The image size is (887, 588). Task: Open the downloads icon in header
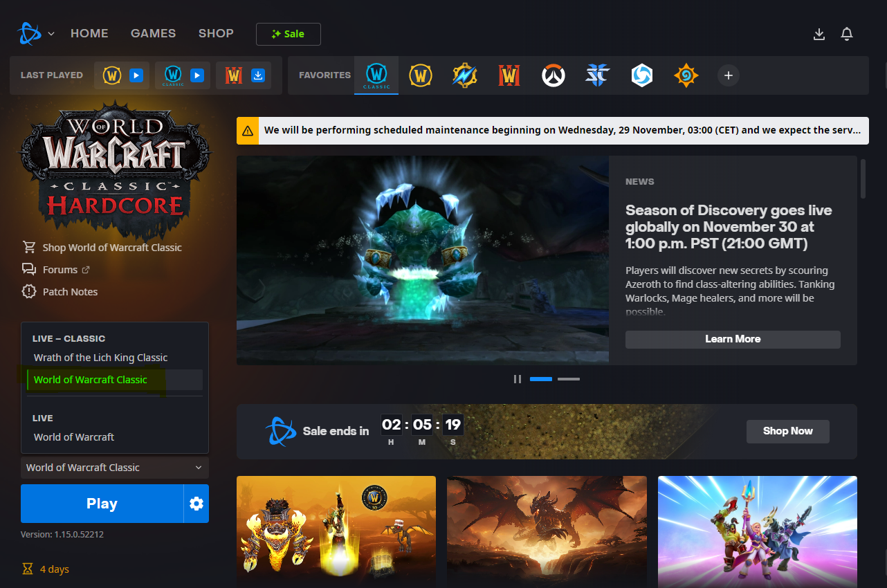[x=819, y=34]
